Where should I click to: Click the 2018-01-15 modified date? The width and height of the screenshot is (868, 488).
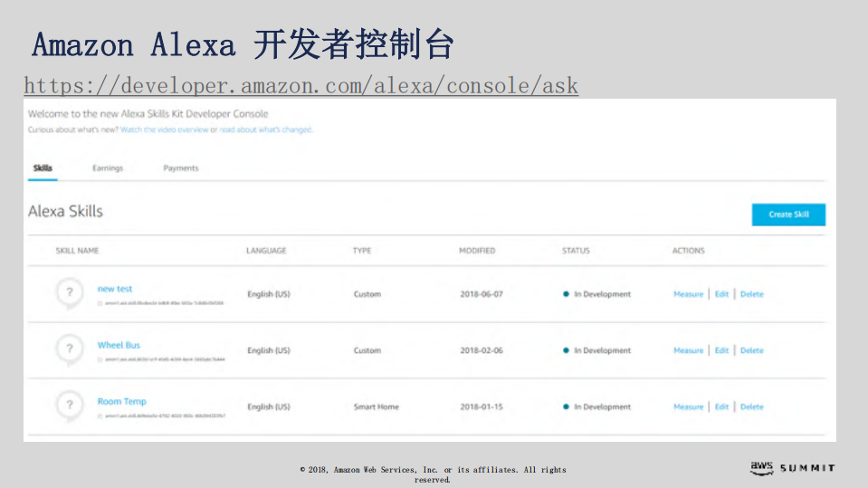point(482,407)
